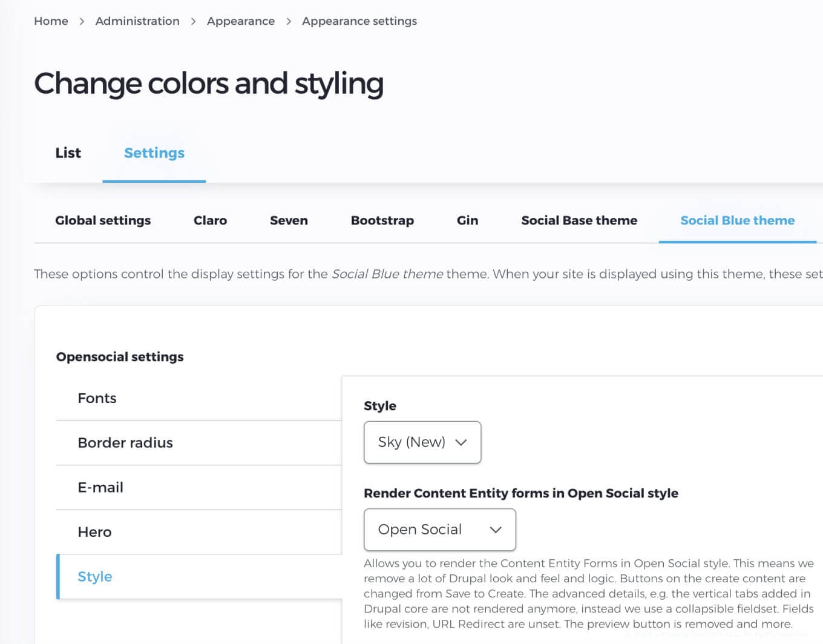Screen dimensions: 823x644
Task: Select the Settings primary tab
Action: tap(154, 153)
